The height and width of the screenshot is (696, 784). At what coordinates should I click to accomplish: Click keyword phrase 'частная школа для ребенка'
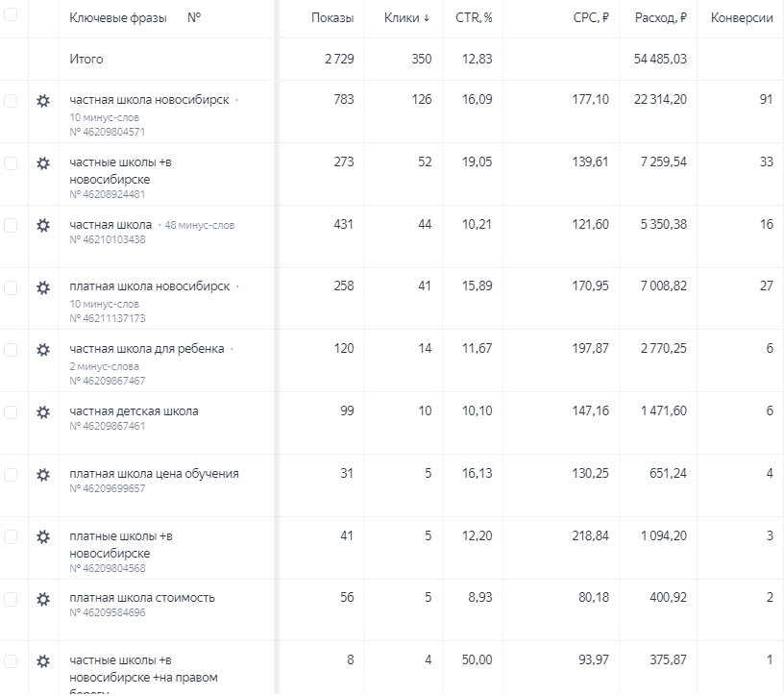[146, 349]
